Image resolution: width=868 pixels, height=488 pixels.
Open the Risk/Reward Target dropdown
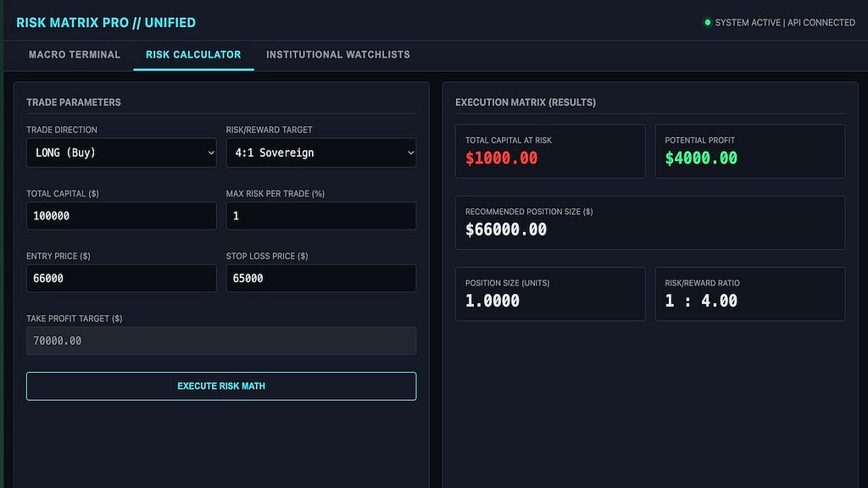click(321, 152)
